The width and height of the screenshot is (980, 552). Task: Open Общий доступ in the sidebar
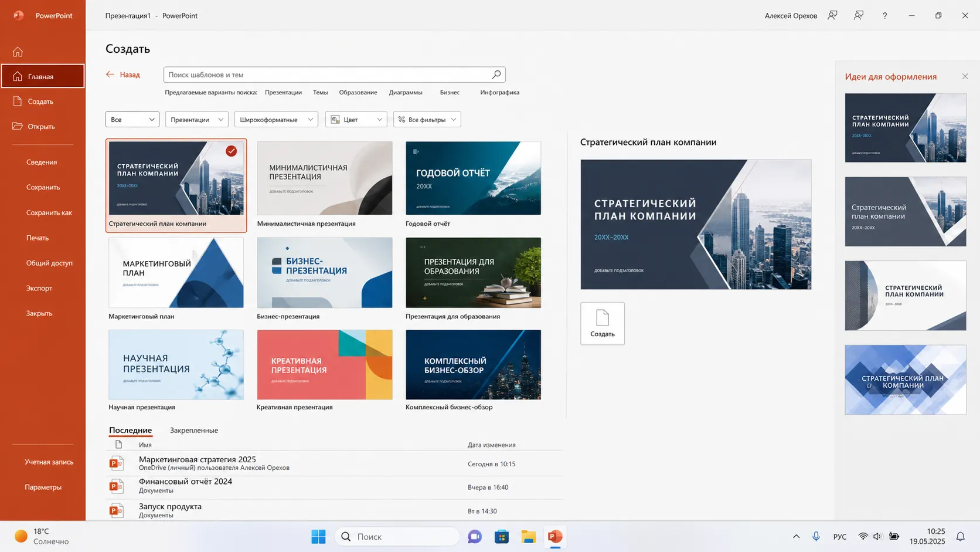49,263
